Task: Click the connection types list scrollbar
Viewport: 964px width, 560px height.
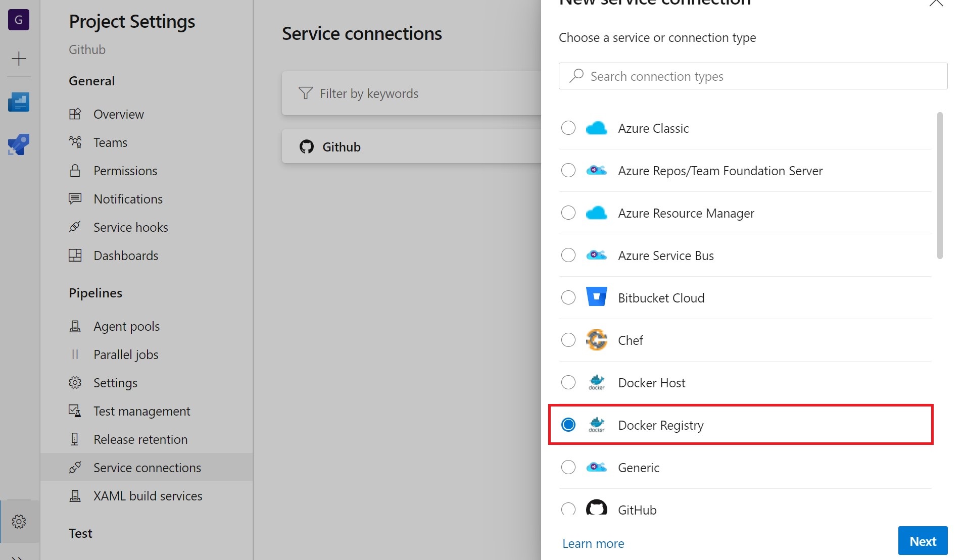Action: (940, 185)
